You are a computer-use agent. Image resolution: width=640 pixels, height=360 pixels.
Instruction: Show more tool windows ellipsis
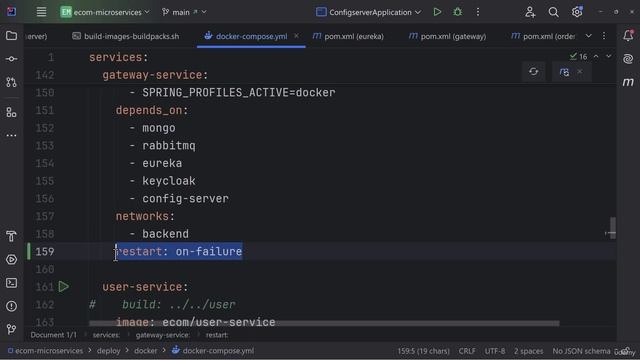(x=11, y=135)
